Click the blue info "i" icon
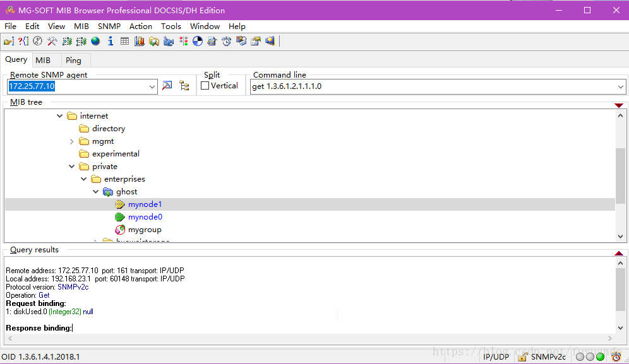Image resolution: width=629 pixels, height=364 pixels. click(111, 41)
